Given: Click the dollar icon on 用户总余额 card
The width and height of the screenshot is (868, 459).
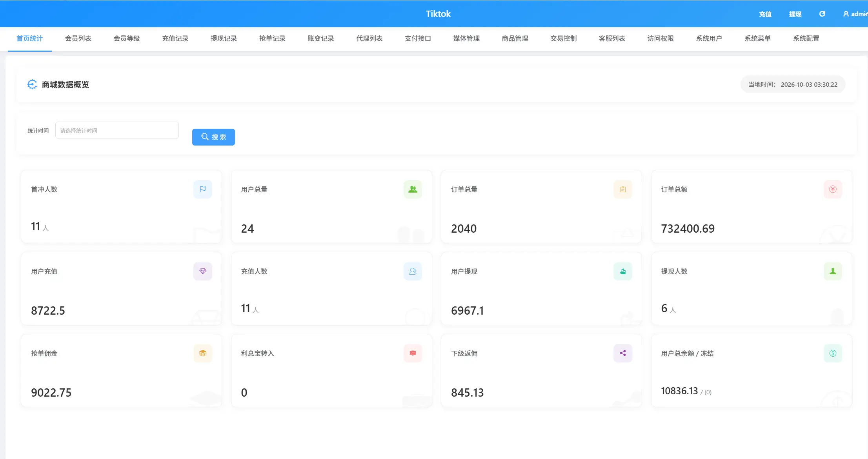Looking at the screenshot, I should click(833, 353).
